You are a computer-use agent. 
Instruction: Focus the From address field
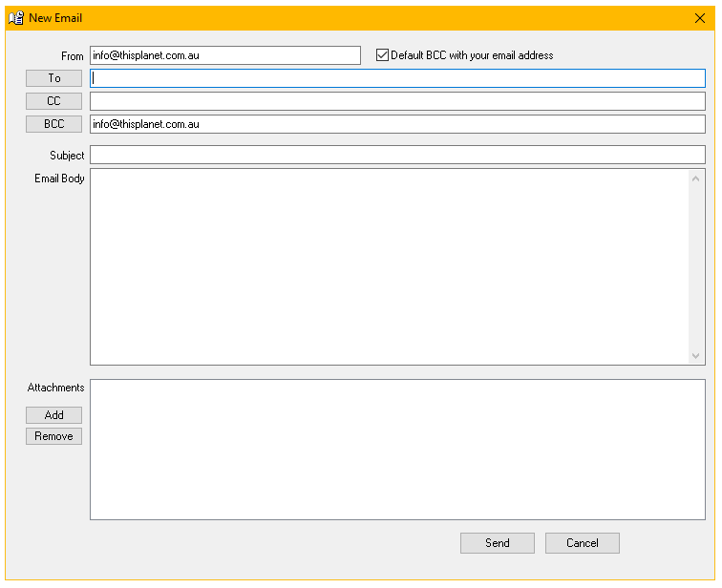(225, 55)
